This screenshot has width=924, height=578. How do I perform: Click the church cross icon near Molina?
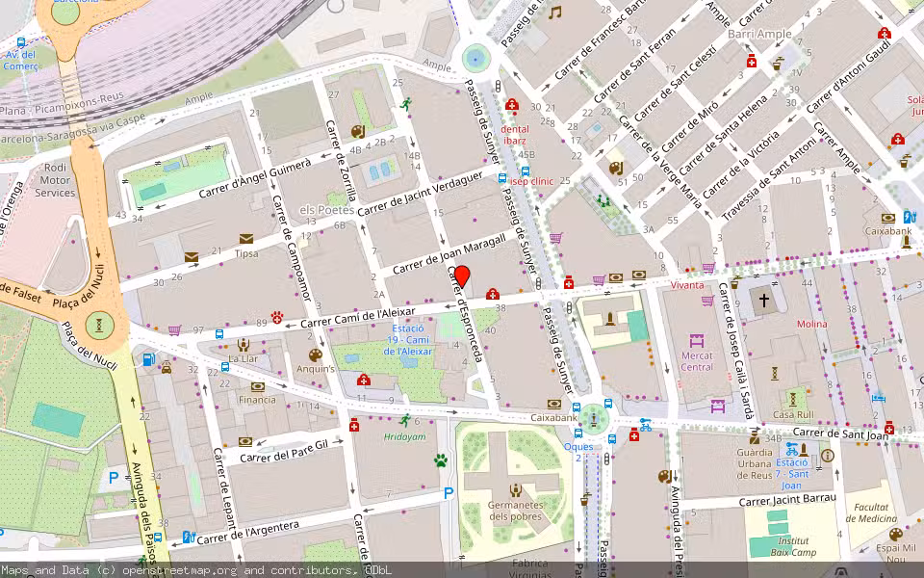click(x=763, y=300)
